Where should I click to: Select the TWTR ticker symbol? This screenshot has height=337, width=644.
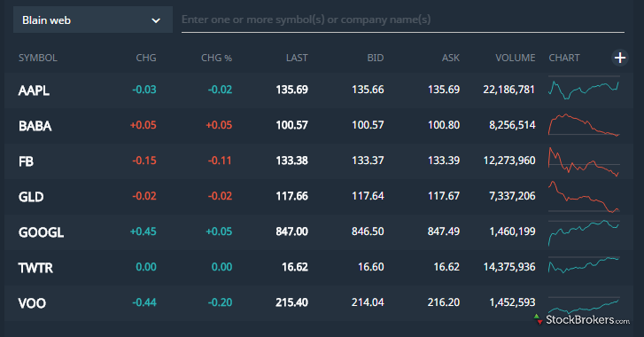coord(35,268)
